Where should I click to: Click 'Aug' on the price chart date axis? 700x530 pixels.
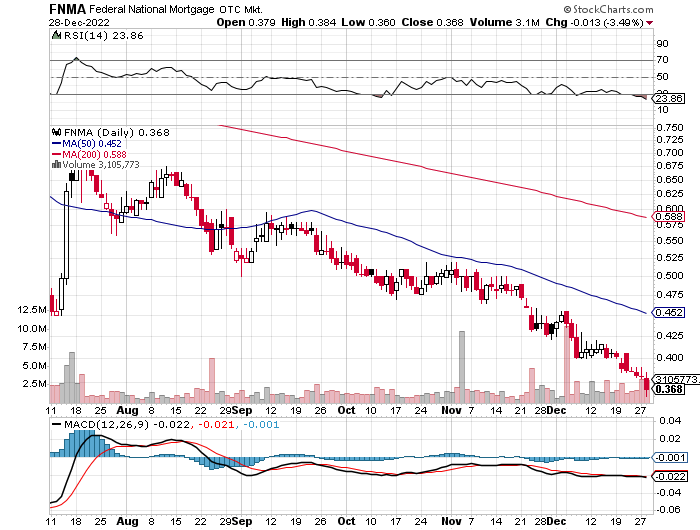click(x=127, y=410)
